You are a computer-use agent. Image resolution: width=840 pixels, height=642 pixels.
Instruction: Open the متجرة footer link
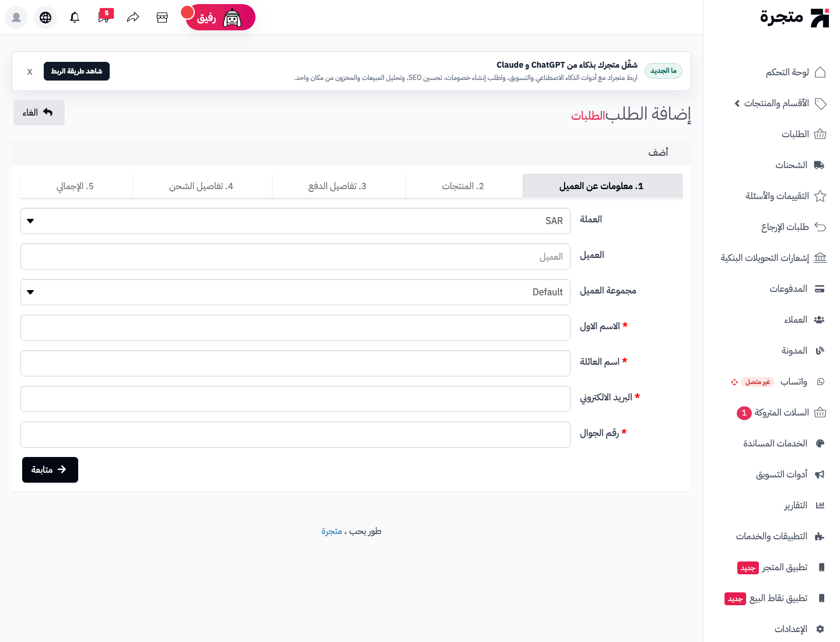click(x=332, y=531)
